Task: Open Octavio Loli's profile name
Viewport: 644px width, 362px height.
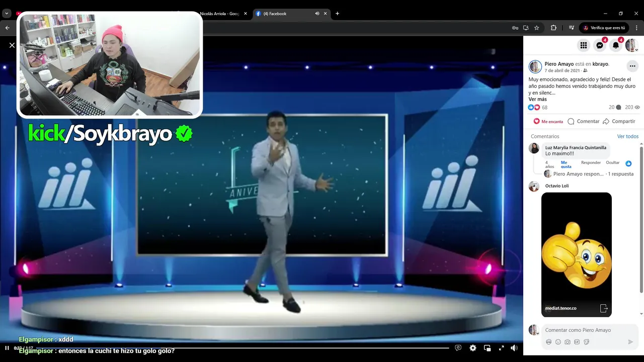Action: pos(557,186)
